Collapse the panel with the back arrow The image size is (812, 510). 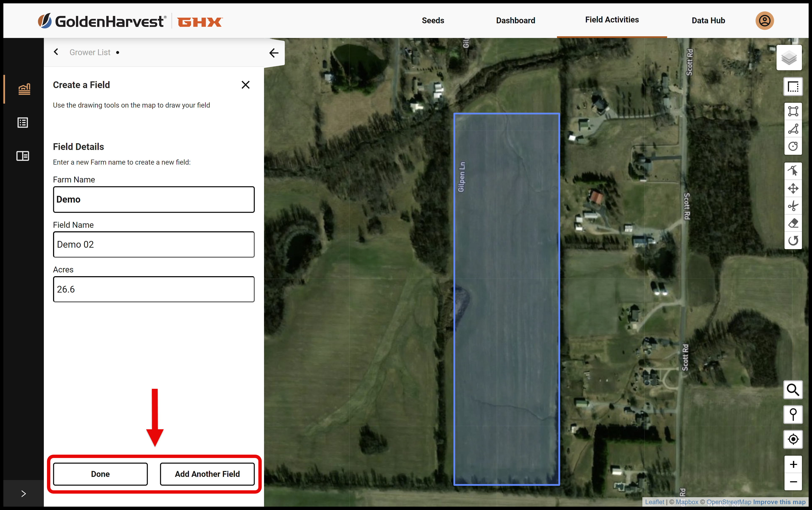coord(274,53)
